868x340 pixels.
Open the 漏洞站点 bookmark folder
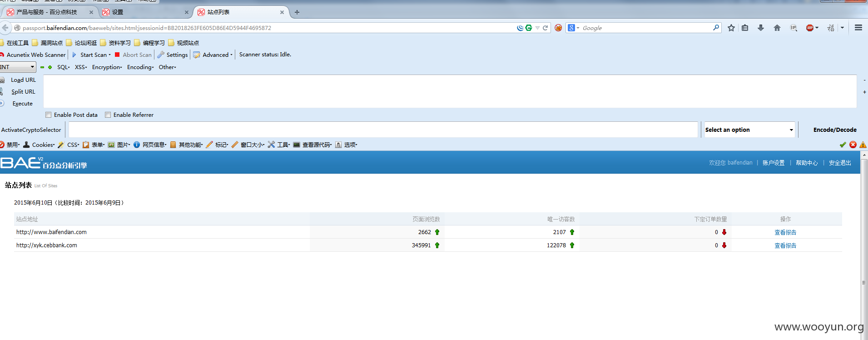tap(48, 43)
